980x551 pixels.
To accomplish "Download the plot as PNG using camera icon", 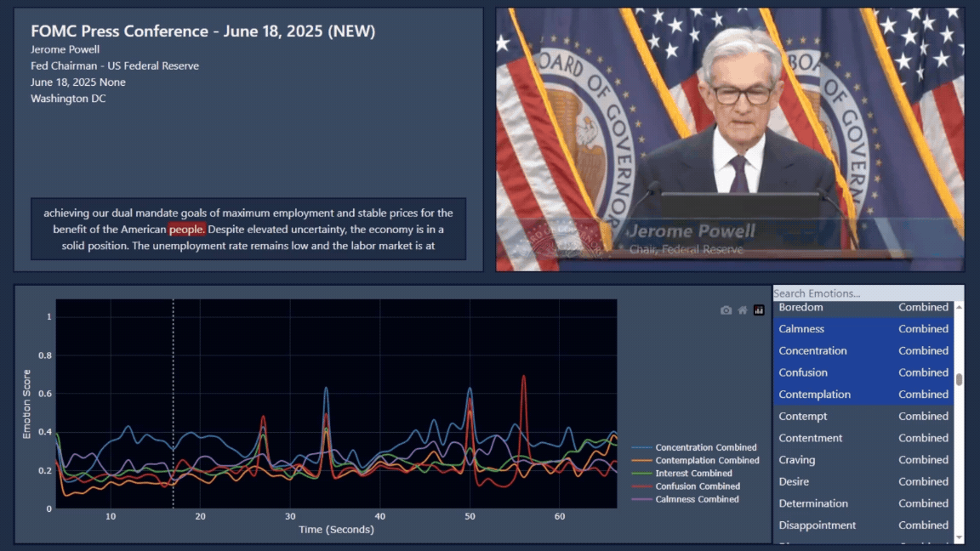I will click(x=726, y=310).
